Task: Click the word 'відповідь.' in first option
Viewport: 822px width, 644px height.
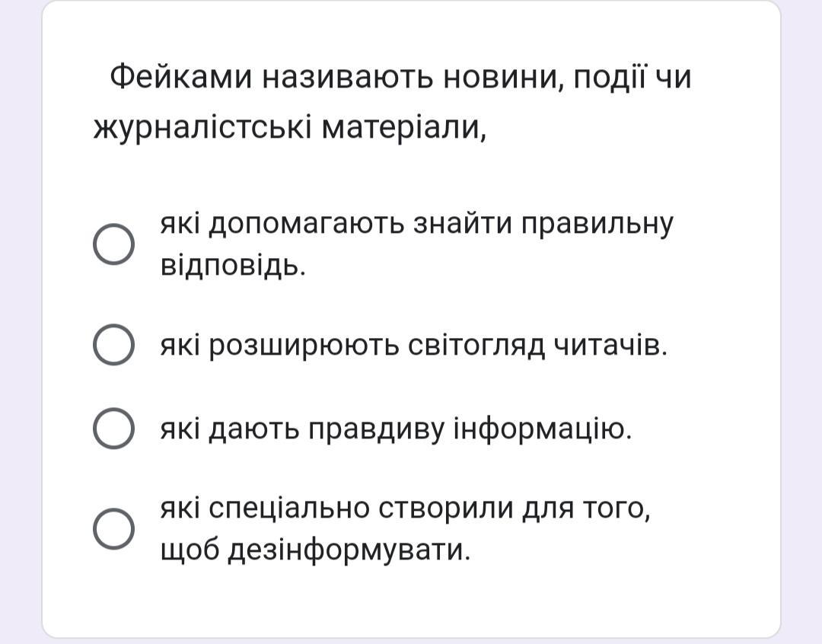Action: pyautogui.click(x=233, y=265)
